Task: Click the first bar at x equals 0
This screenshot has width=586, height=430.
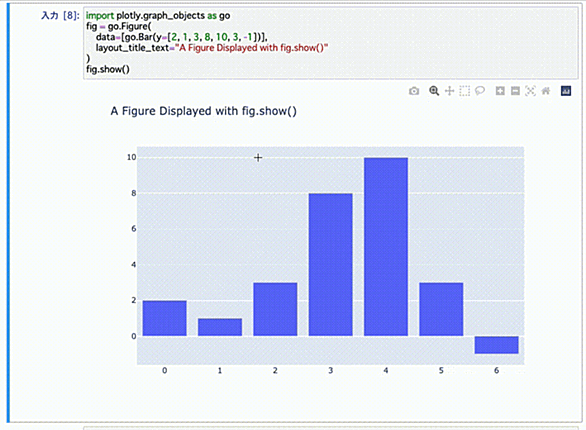Action: pos(164,318)
